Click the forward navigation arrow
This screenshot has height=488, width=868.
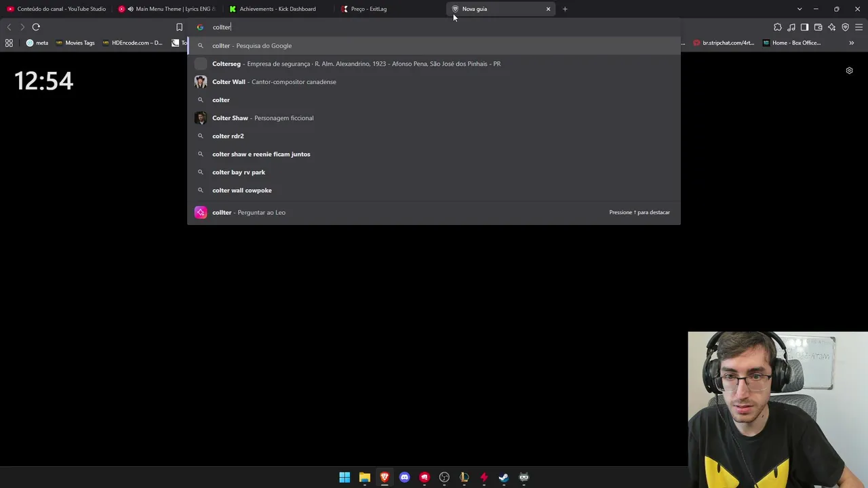click(22, 27)
